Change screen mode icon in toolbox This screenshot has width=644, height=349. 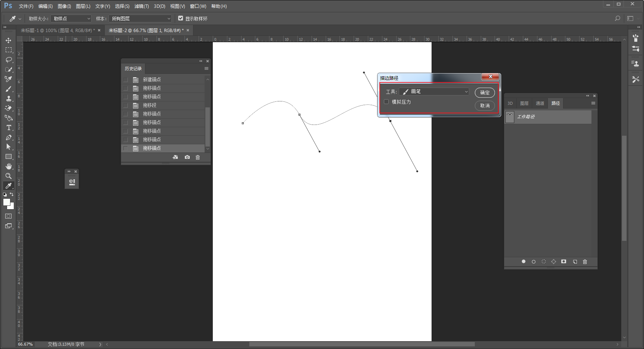coord(8,226)
